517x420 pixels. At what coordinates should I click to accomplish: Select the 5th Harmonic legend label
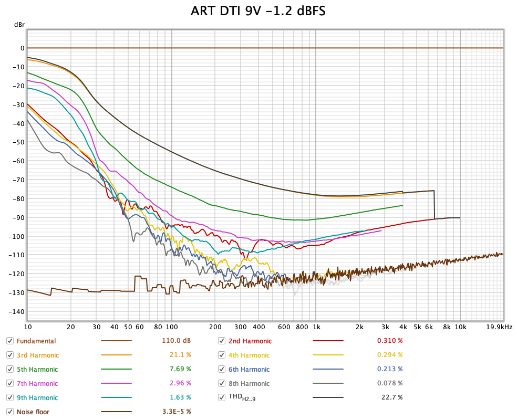point(37,369)
